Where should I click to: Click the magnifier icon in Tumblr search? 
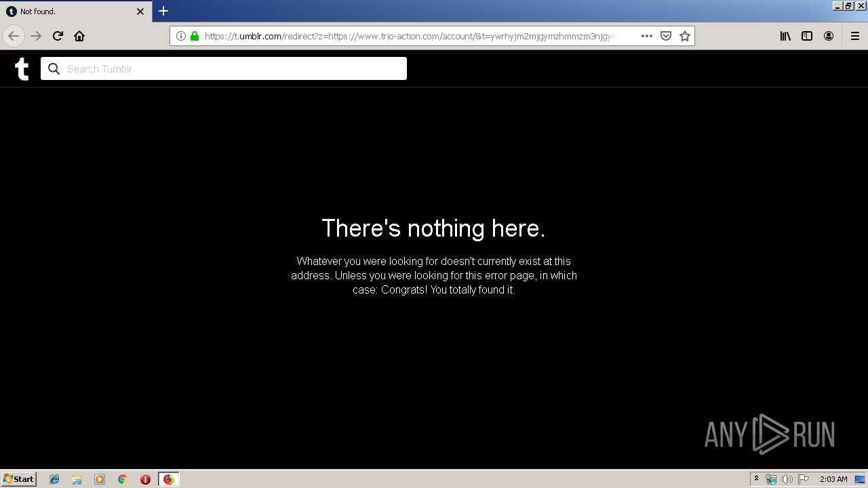pos(54,68)
